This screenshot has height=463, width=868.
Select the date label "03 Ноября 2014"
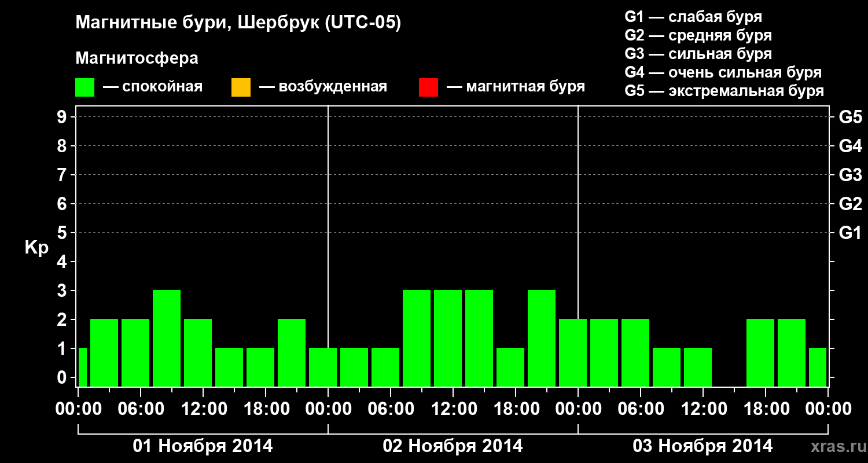tap(703, 446)
